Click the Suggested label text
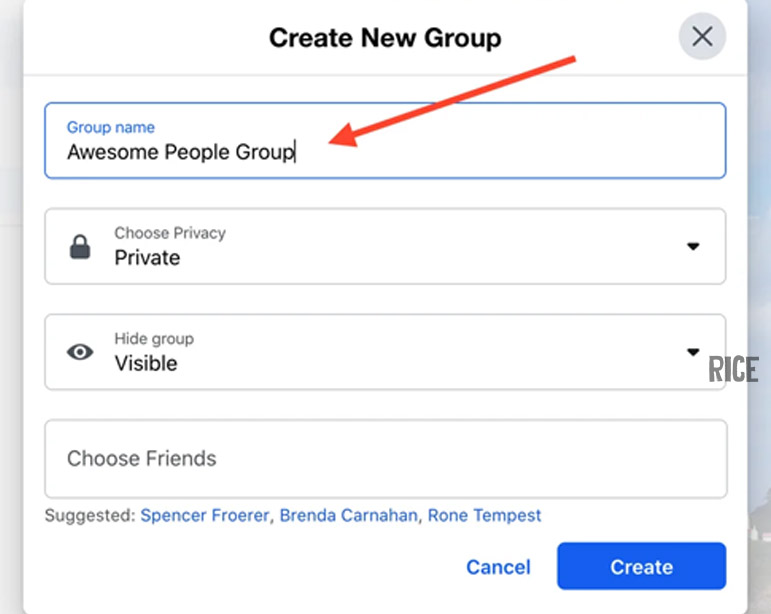Viewport: 771px width, 614px height. [89, 516]
